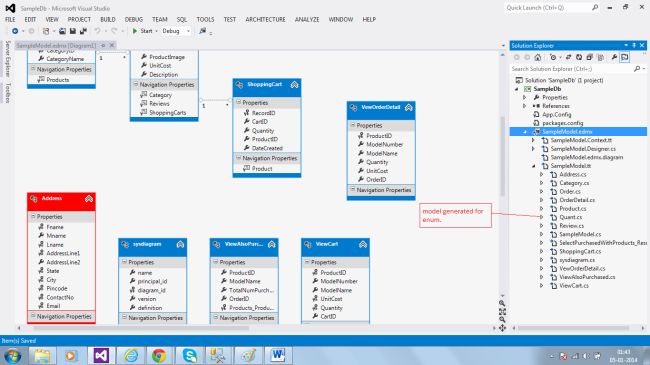This screenshot has width=650, height=365.
Task: Click the diagram Zoom to Fit icon
Action: click(502, 311)
